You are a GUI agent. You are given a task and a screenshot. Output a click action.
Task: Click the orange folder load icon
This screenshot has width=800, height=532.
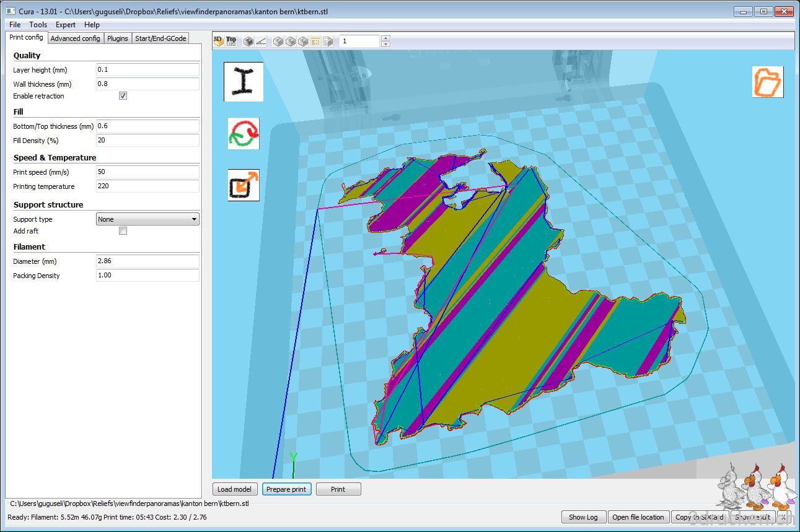click(x=768, y=82)
